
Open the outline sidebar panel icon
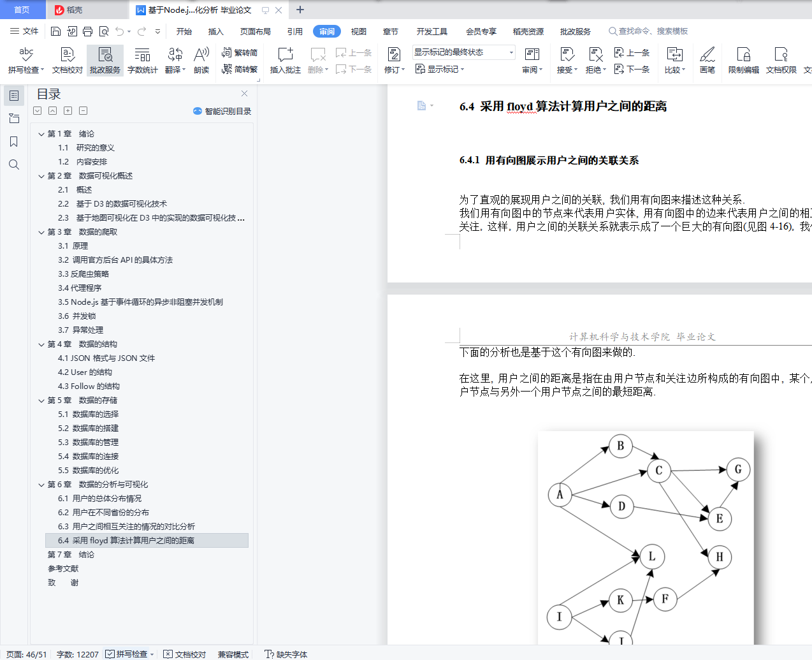pyautogui.click(x=13, y=96)
